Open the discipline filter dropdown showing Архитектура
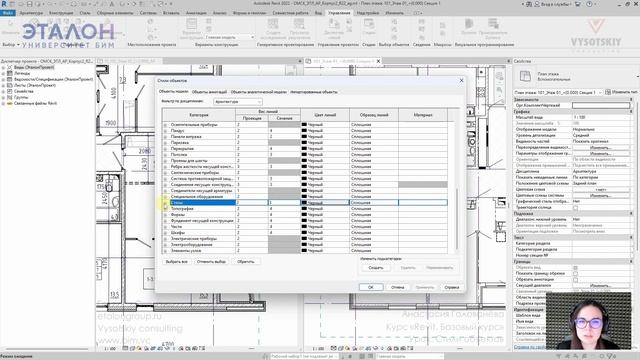The width and height of the screenshot is (640, 360). [238, 101]
